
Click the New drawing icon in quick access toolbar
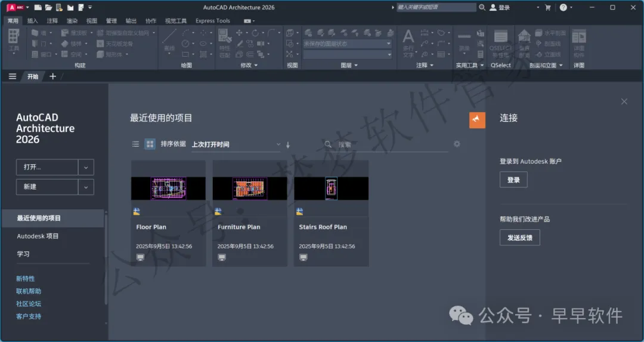[x=38, y=7]
